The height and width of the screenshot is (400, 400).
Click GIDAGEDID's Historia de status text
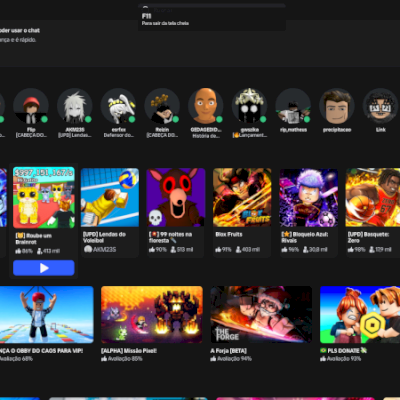point(206,136)
